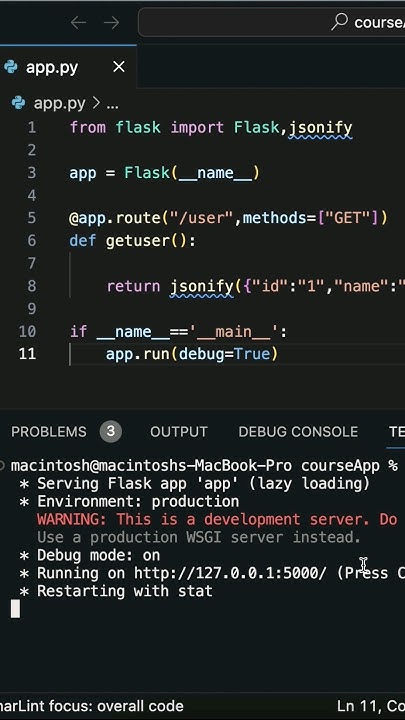Click app.py in the breadcrumb
This screenshot has width=405, height=720.
[x=59, y=103]
